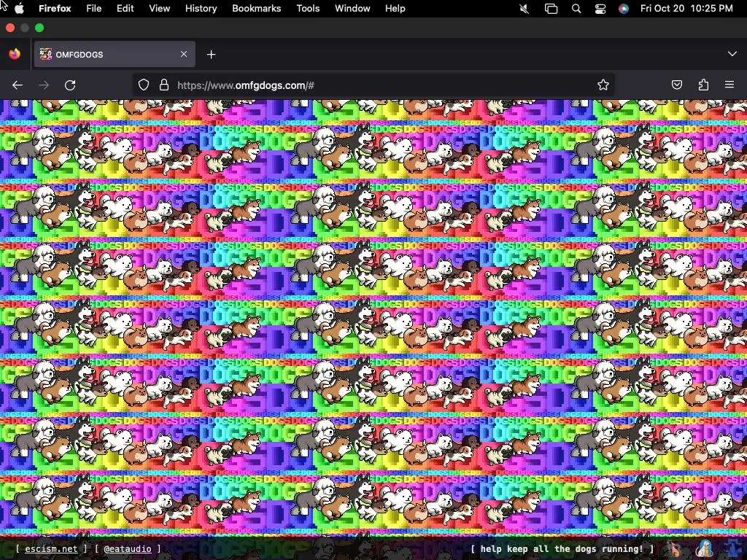Bookmark this page with star icon
Image resolution: width=747 pixels, height=560 pixels.
[x=603, y=85]
